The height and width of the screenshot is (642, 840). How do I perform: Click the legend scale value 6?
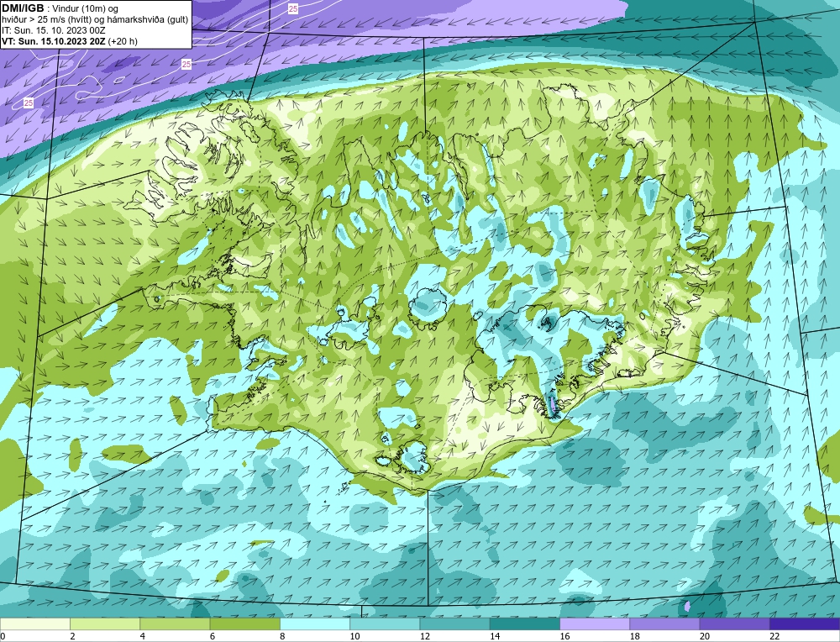[213, 636]
